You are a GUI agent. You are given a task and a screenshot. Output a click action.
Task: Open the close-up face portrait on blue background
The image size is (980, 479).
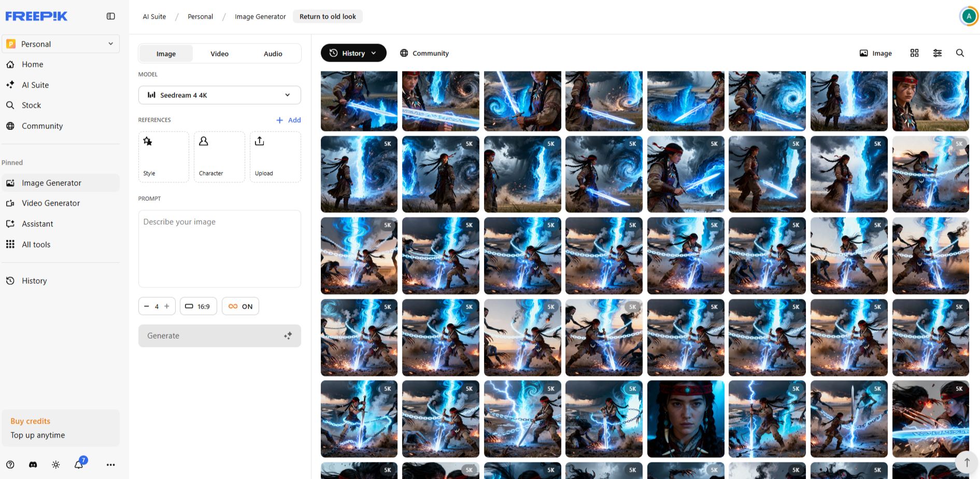(x=686, y=419)
